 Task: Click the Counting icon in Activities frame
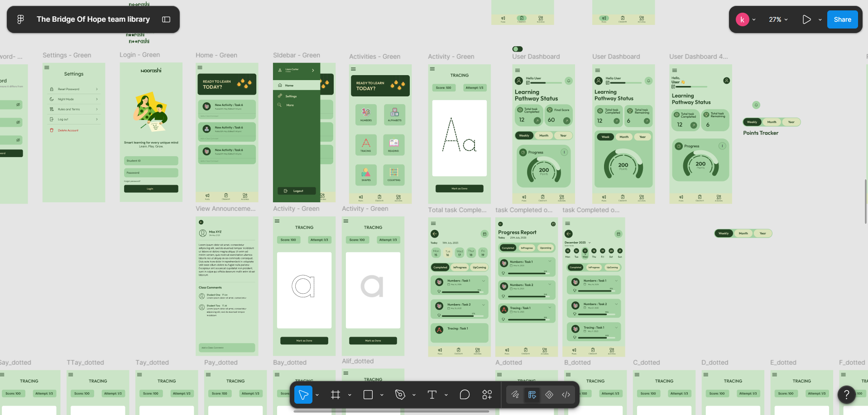coord(394,172)
